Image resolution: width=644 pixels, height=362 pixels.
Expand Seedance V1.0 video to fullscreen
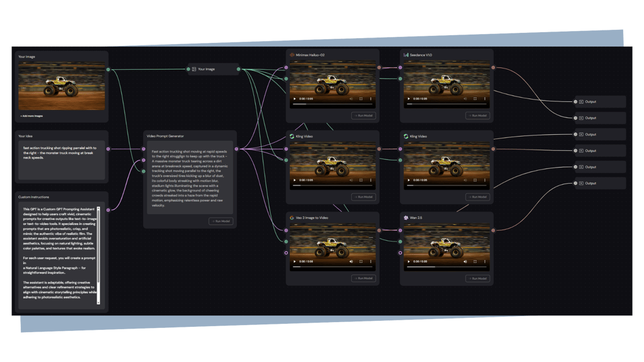click(x=475, y=98)
